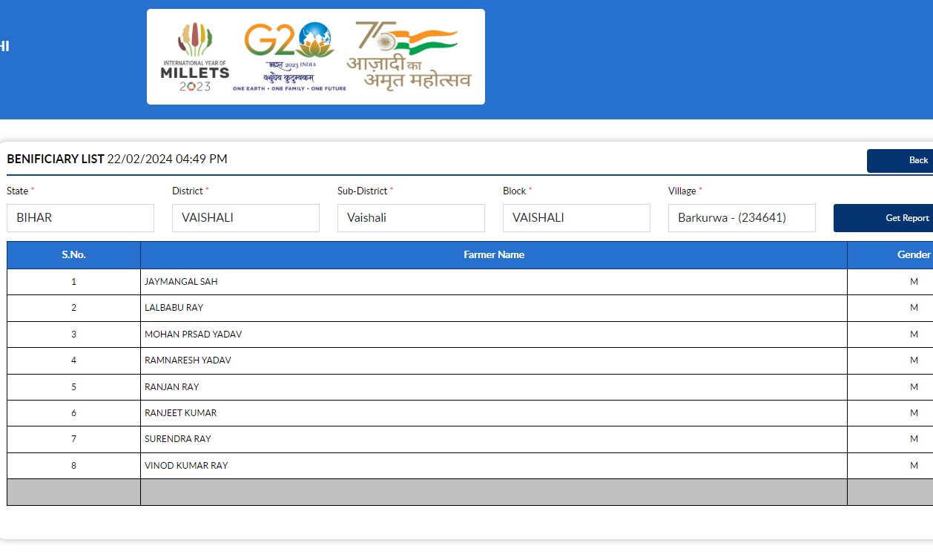Viewport: 933px width, 560px height.
Task: Open the Village dropdown showing Barkurwa
Action: [x=742, y=218]
